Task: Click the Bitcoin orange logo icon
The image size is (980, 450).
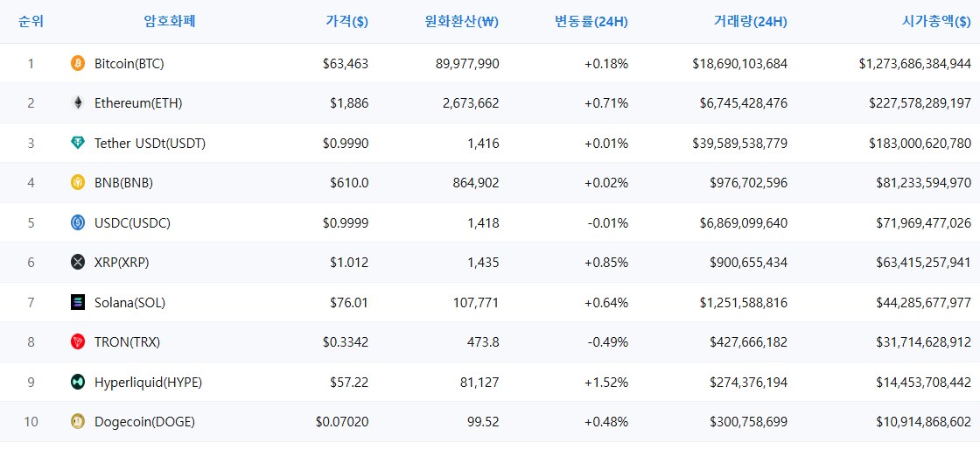Action: pyautogui.click(x=78, y=63)
